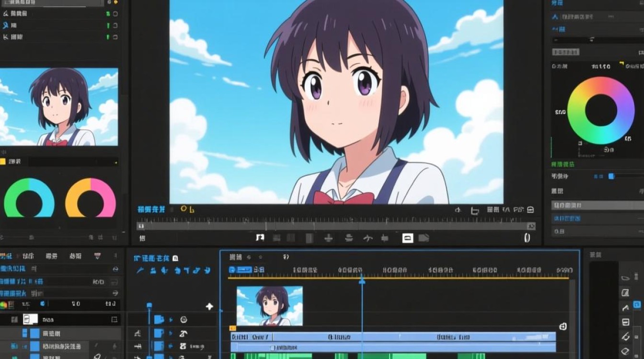Click the yellow circle icon below the preview
The width and height of the screenshot is (644, 359).
(183, 209)
